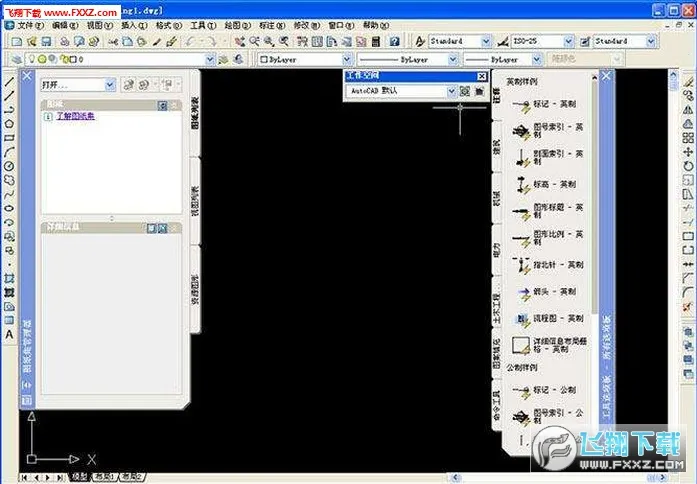
Task: Click the New drawing icon in the toolbar
Action: click(x=17, y=42)
